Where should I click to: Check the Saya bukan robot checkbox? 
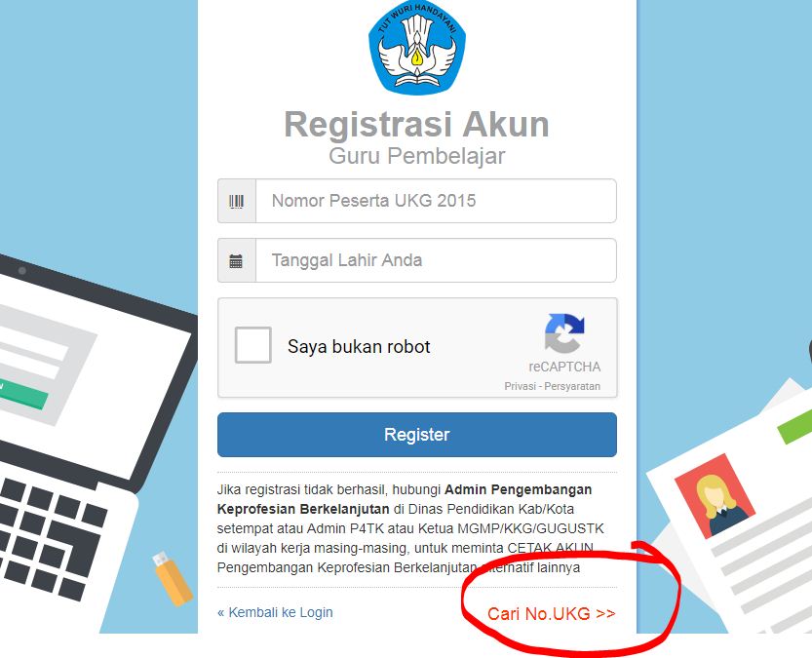(x=253, y=345)
